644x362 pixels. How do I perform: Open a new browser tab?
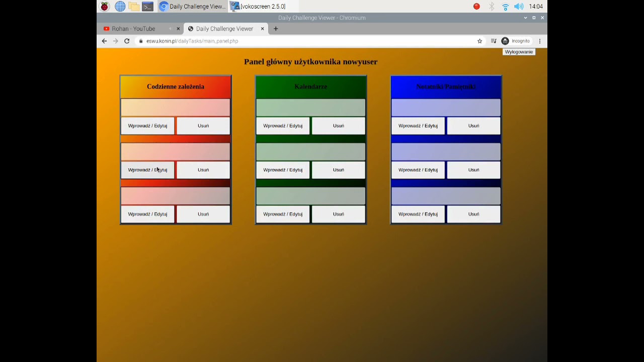tap(276, 29)
